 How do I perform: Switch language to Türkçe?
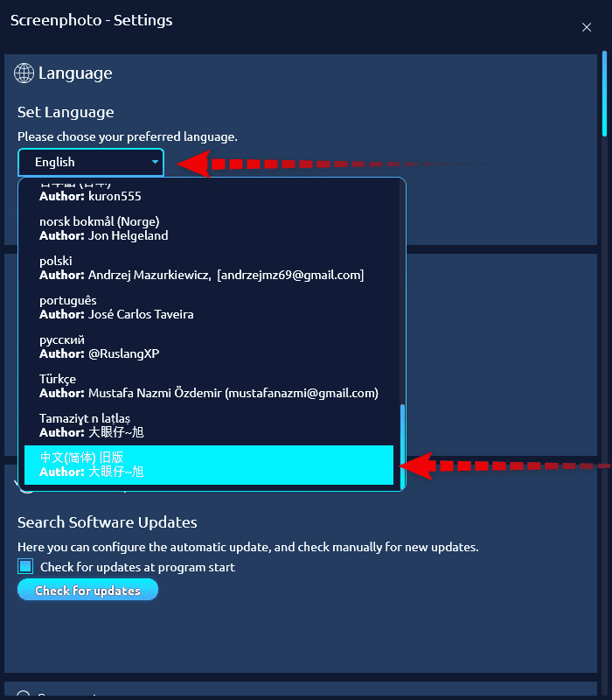tap(208, 386)
